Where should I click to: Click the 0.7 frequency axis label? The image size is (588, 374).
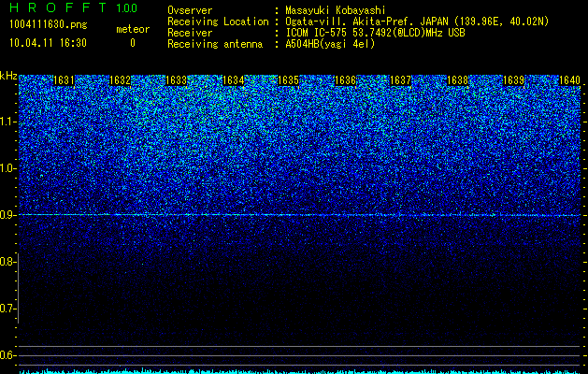click(x=7, y=309)
